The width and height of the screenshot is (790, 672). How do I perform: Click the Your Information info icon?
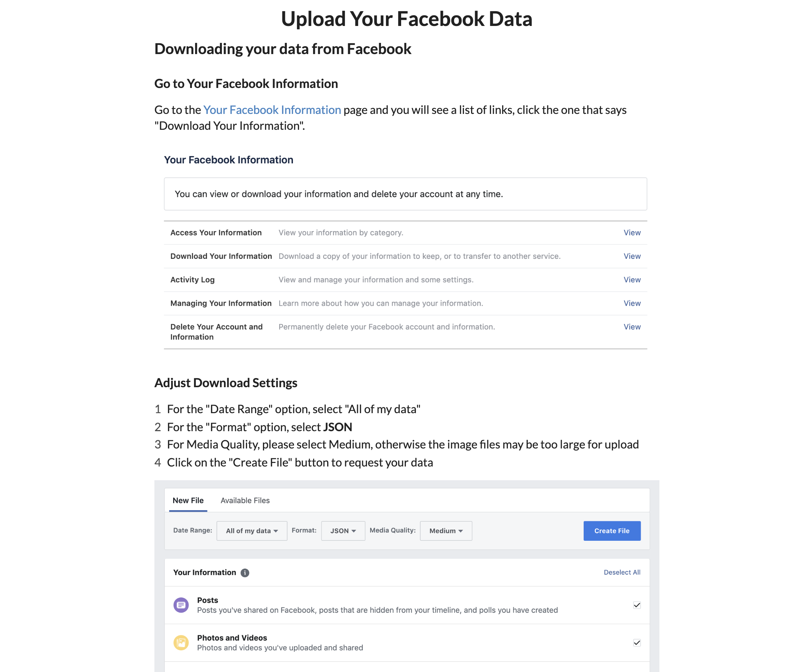pos(245,572)
